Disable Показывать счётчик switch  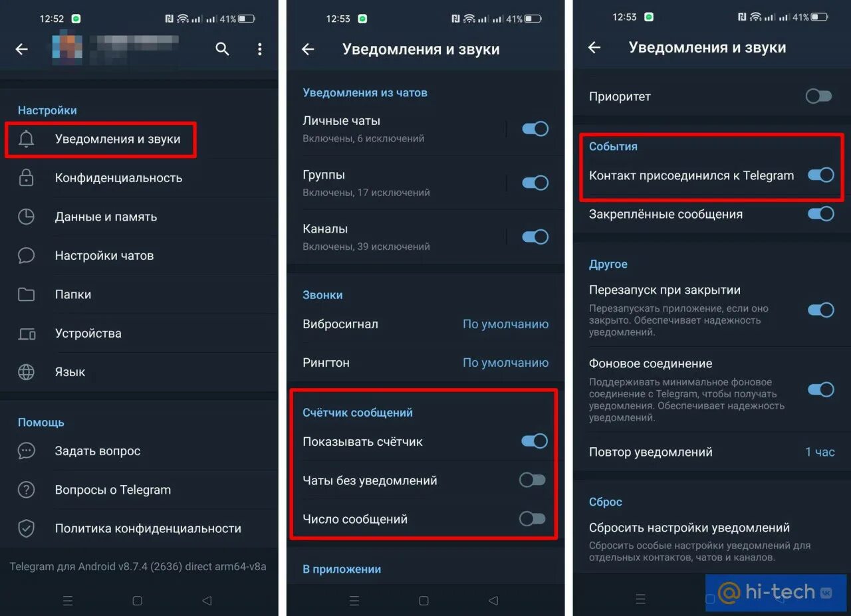click(x=535, y=441)
